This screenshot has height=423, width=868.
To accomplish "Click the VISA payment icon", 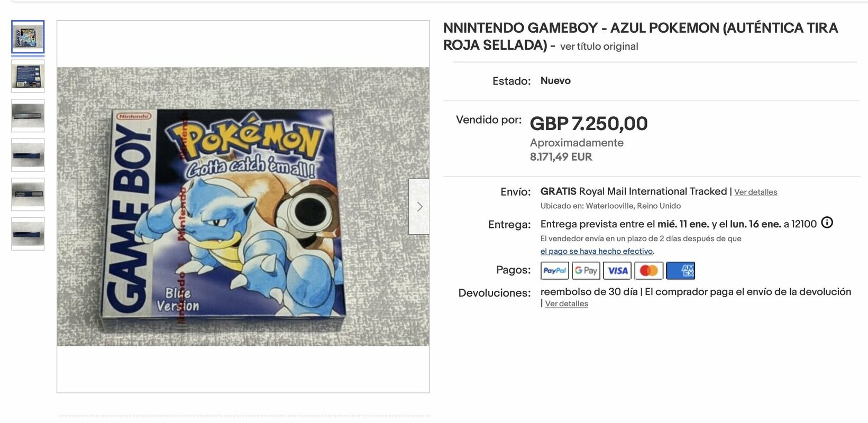I will pos(616,270).
